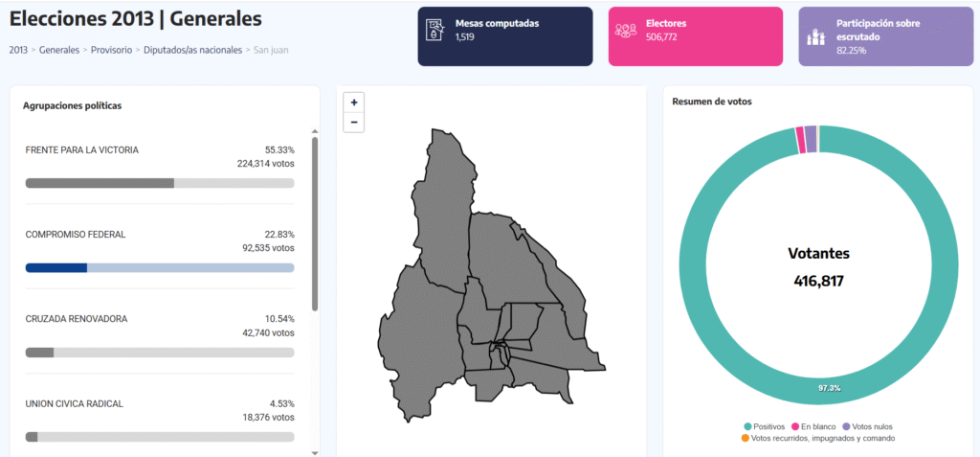Click the Electores people icon
Image resolution: width=980 pixels, height=457 pixels.
(625, 30)
